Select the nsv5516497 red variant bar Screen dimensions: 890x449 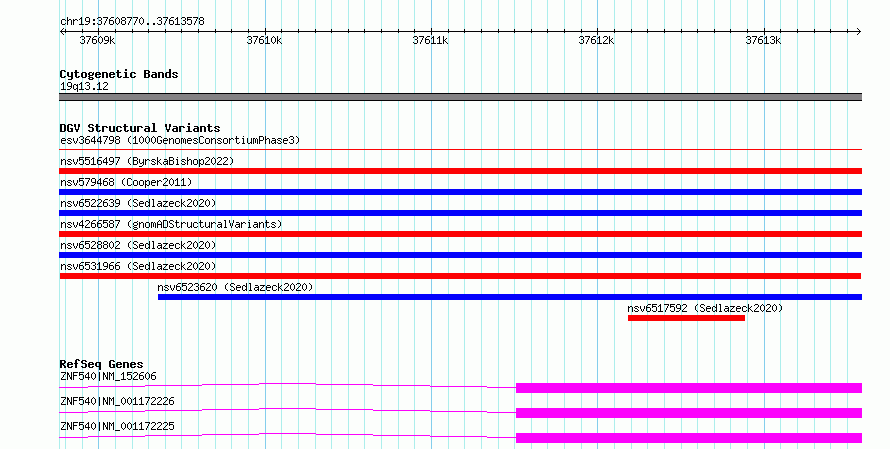(x=460, y=171)
